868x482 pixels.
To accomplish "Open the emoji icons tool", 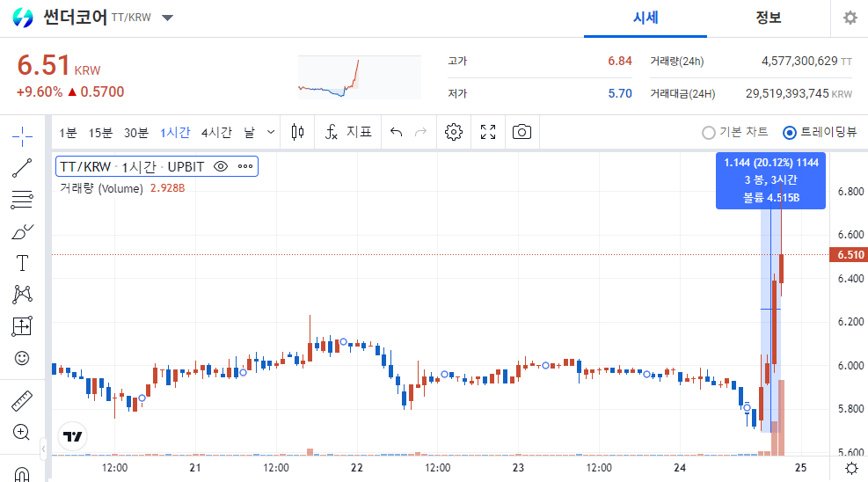I will pos(22,358).
